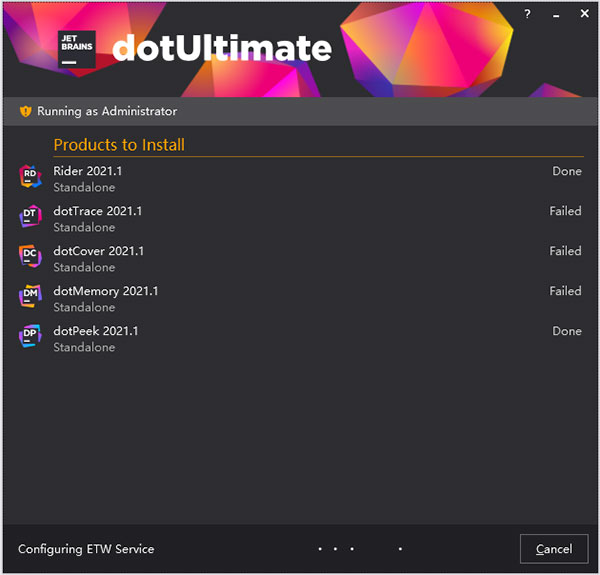The height and width of the screenshot is (575, 600).
Task: Click the animated progress dots indicator
Action: (x=360, y=549)
